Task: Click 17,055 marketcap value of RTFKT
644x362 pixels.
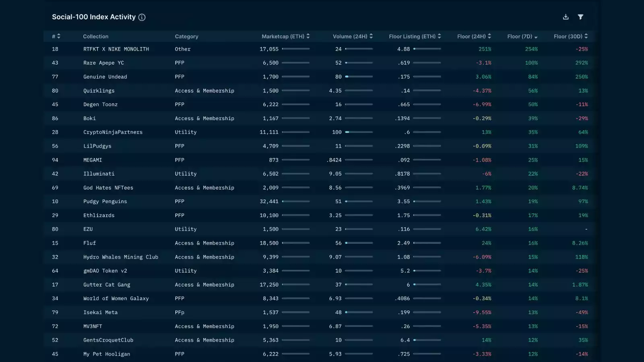Action: [269, 49]
